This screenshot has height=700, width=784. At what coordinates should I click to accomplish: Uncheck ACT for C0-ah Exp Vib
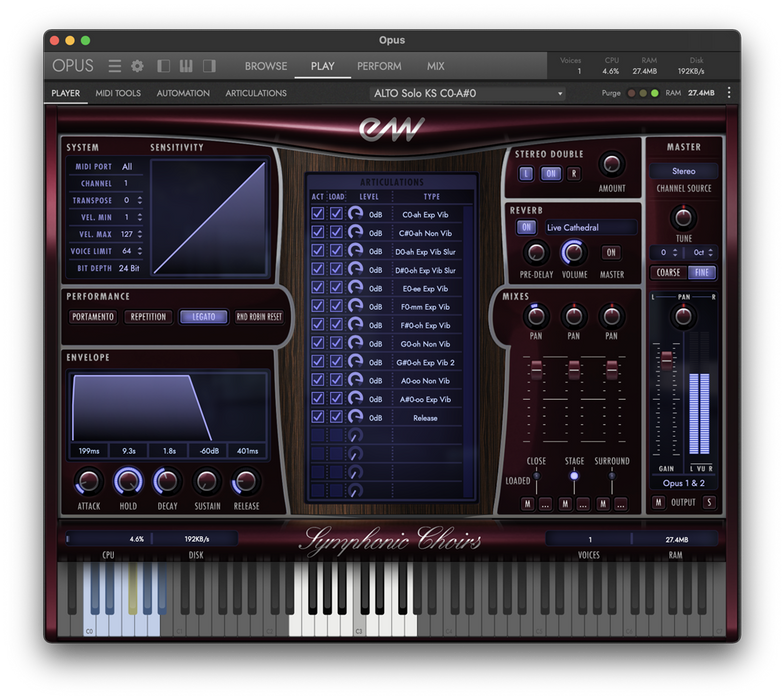pyautogui.click(x=318, y=214)
